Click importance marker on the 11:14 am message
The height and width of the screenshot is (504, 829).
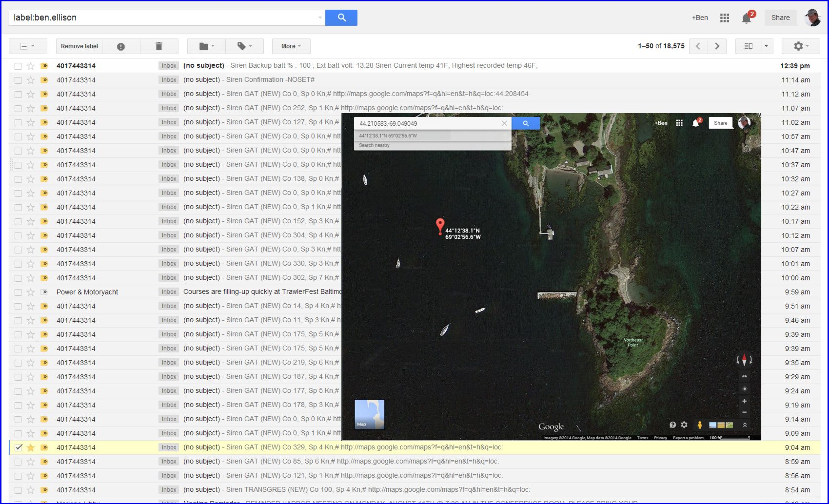coord(44,80)
